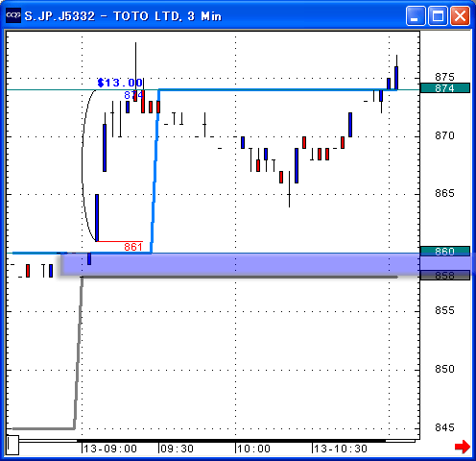Click the 13-09:00 time axis label

click(x=110, y=449)
